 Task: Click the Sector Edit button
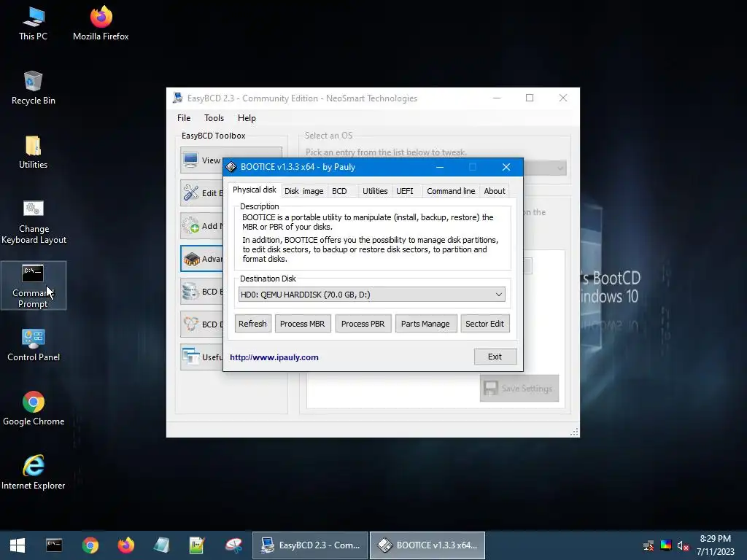(484, 324)
